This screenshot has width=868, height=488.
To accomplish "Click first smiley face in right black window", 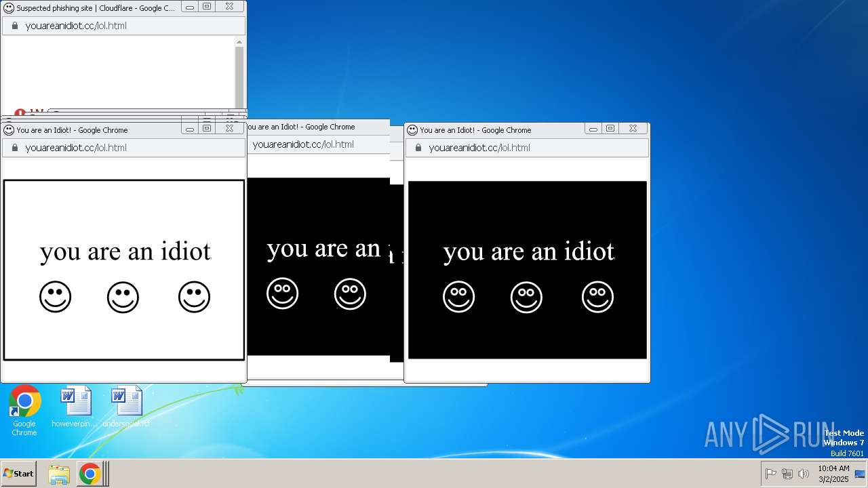I will [x=458, y=297].
